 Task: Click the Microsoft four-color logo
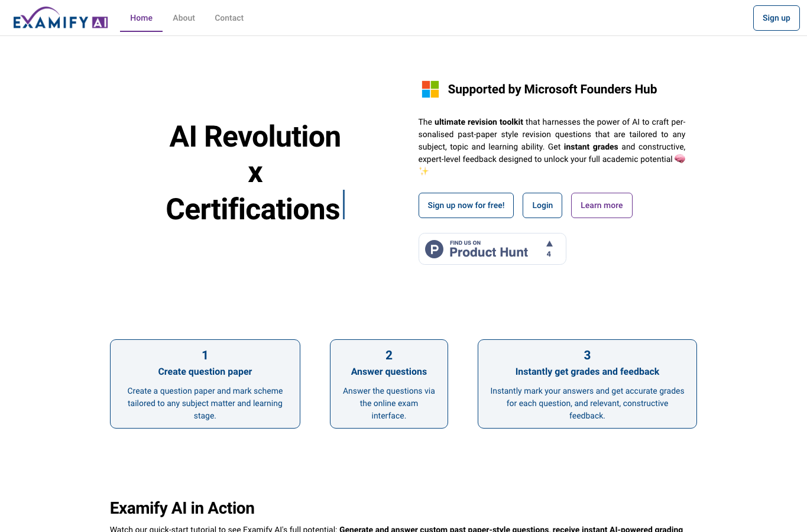(x=430, y=89)
